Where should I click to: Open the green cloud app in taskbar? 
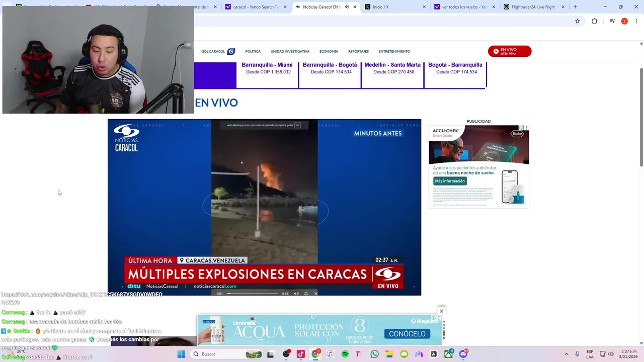click(404, 354)
